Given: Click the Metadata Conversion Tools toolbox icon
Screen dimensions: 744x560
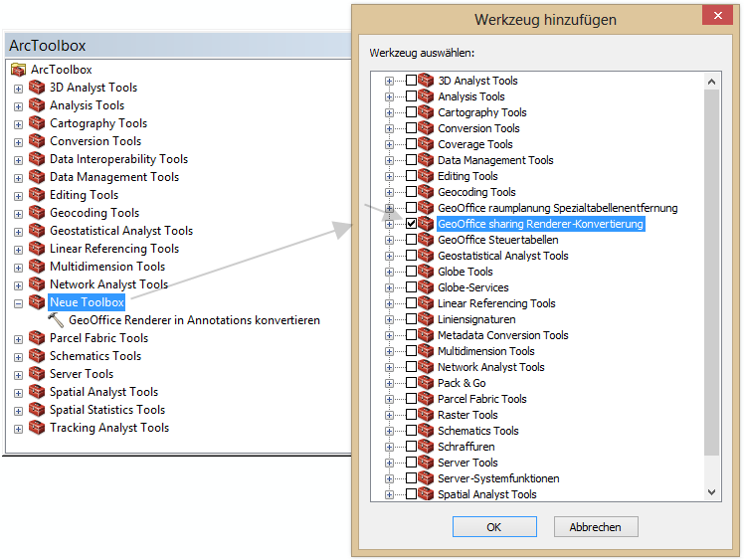Looking at the screenshot, I should click(x=426, y=335).
